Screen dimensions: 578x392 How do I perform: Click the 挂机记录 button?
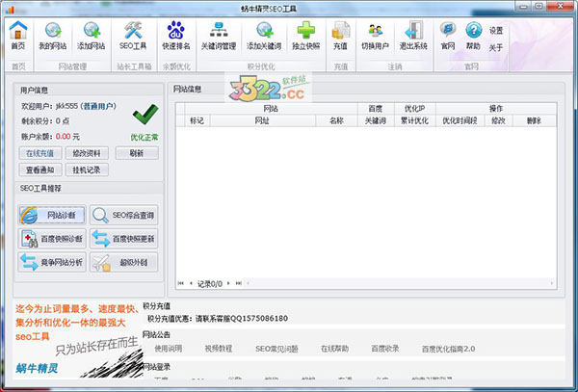87,170
